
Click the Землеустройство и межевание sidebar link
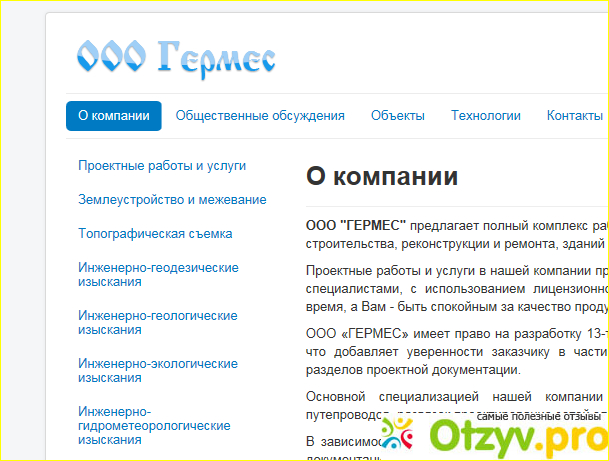(172, 200)
